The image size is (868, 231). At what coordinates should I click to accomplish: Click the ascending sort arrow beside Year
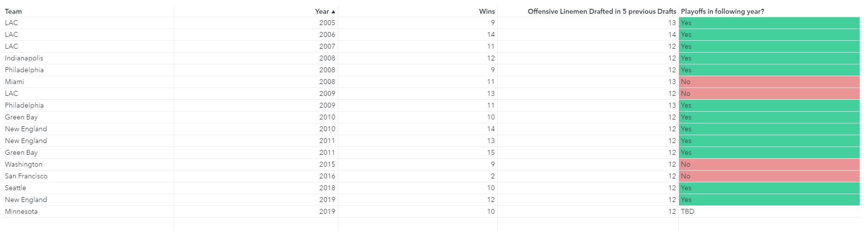click(333, 11)
